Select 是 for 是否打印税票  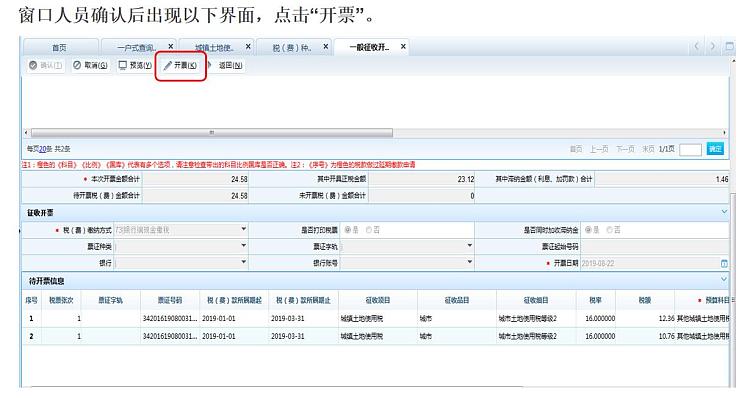(348, 230)
